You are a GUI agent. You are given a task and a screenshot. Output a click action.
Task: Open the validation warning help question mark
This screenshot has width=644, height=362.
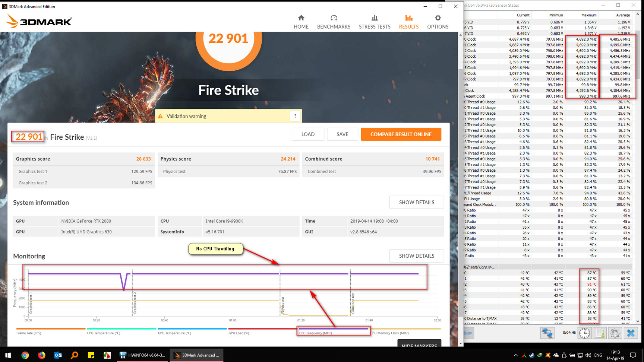[x=295, y=116]
